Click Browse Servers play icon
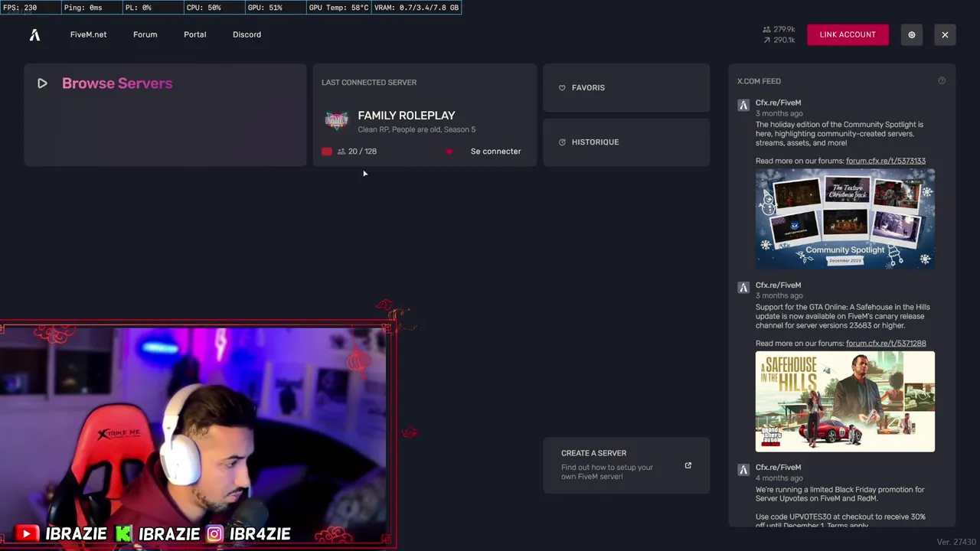The width and height of the screenshot is (980, 551). 42,83
